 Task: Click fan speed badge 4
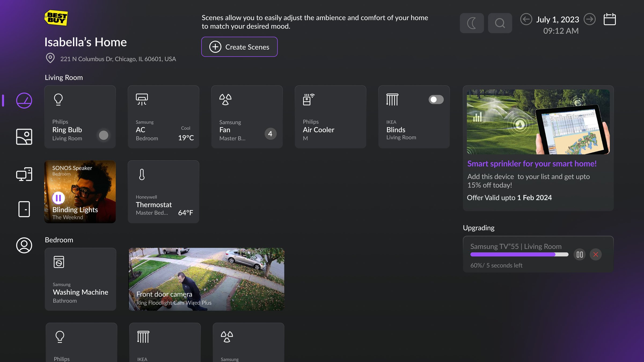click(270, 134)
